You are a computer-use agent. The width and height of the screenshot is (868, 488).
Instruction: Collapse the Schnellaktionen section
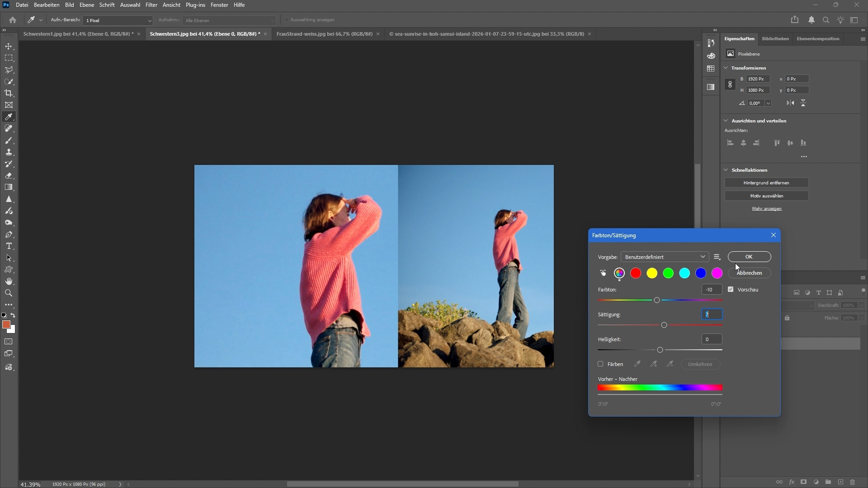click(726, 170)
